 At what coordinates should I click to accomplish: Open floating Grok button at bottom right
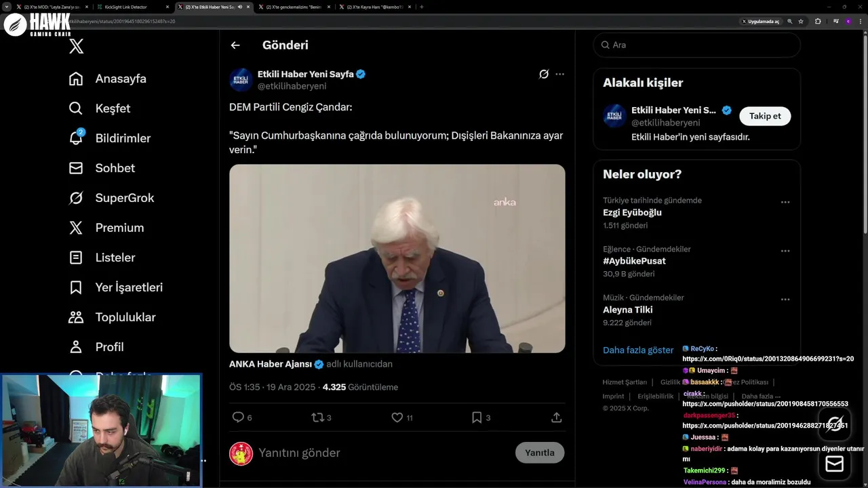pyautogui.click(x=835, y=424)
